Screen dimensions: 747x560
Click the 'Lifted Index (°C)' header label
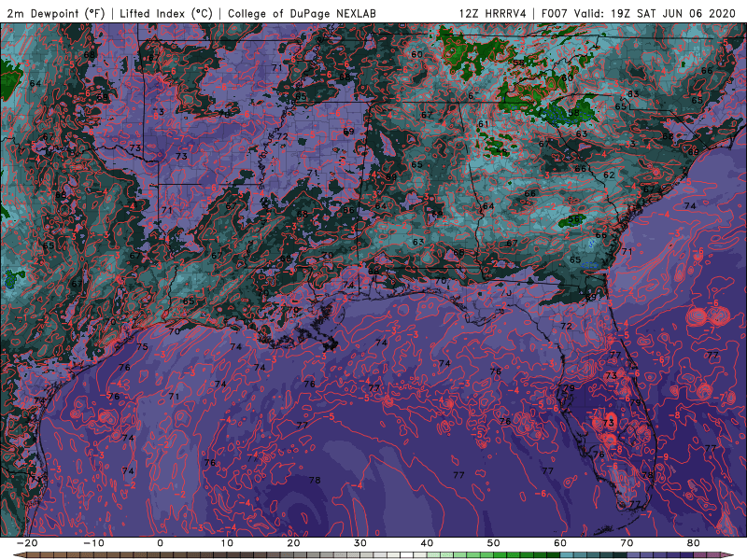166,13
